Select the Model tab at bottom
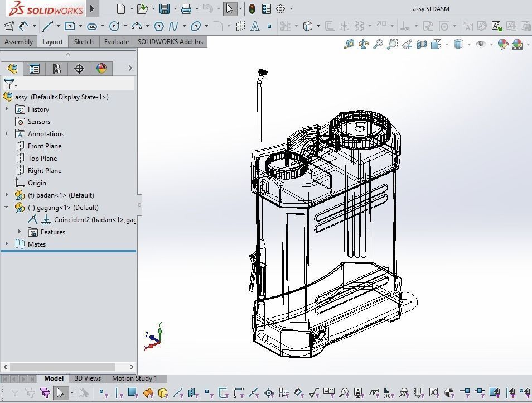 click(x=54, y=378)
